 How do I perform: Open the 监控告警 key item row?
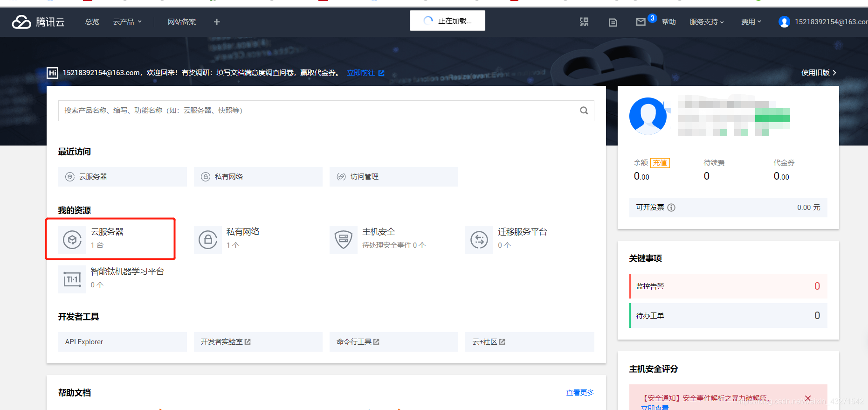(728, 286)
